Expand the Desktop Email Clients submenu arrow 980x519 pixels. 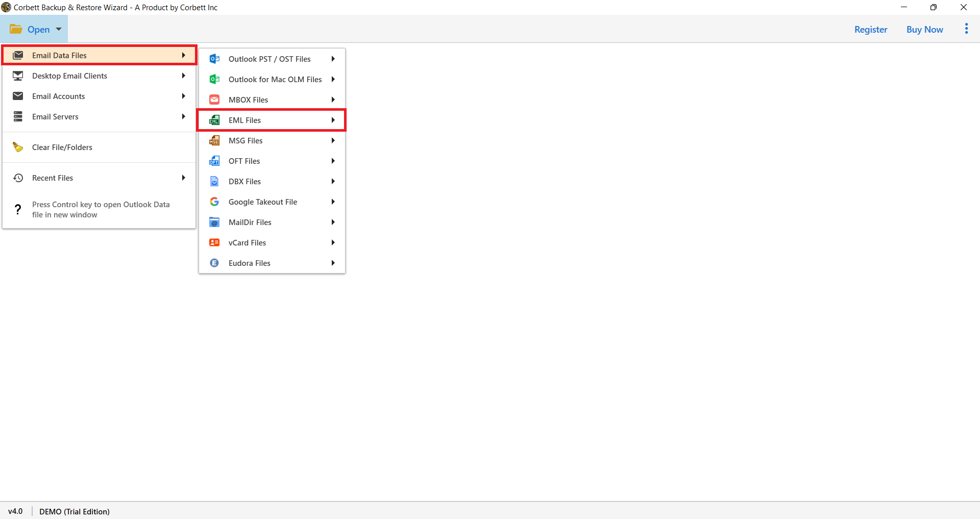click(x=183, y=76)
